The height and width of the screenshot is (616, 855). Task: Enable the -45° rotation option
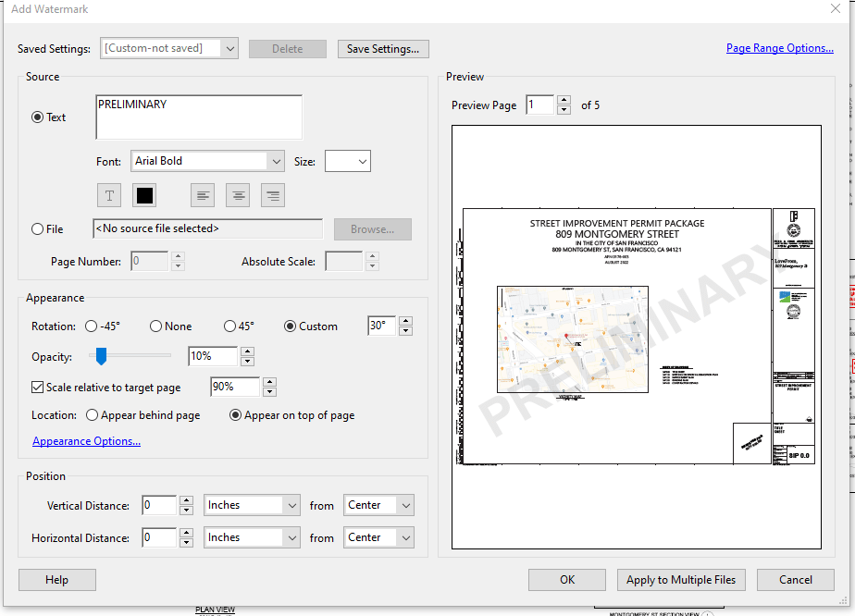click(90, 326)
